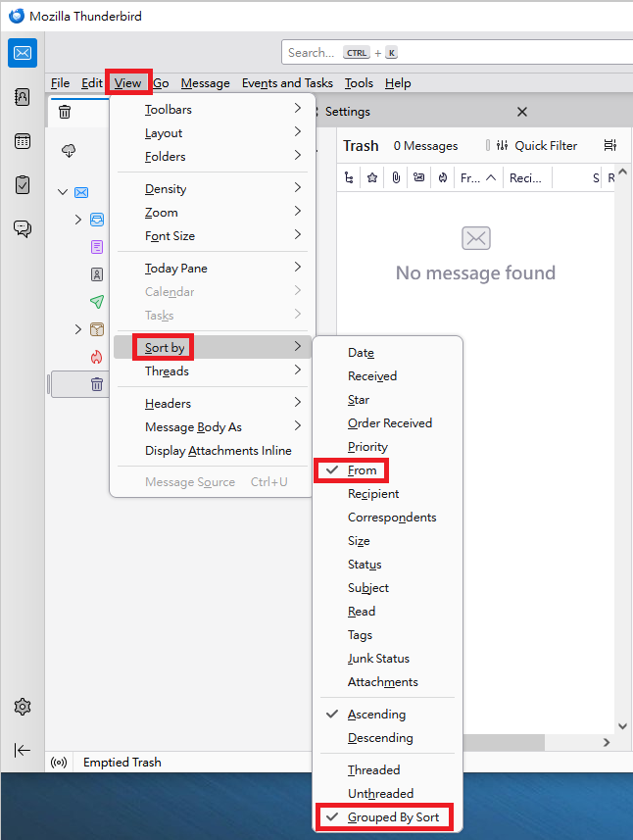Open message list display options
The height and width of the screenshot is (840, 633).
[x=609, y=145]
